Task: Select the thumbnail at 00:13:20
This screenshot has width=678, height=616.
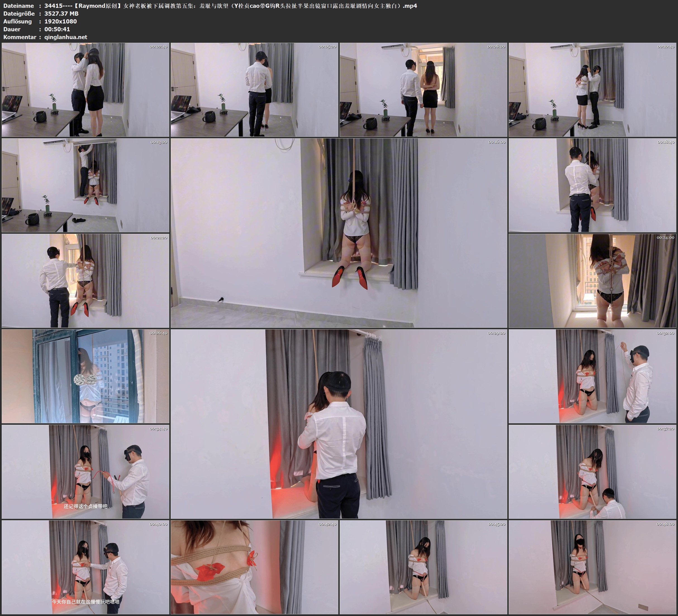Action: click(x=85, y=185)
